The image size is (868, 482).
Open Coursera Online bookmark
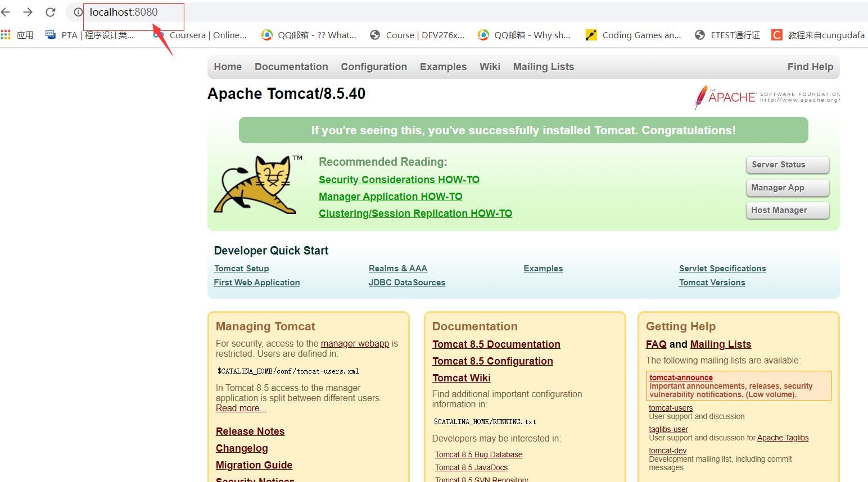tap(200, 35)
